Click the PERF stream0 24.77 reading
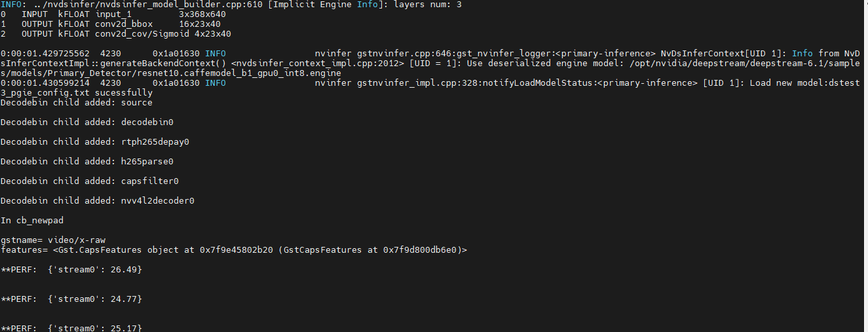868x332 pixels. pyautogui.click(x=71, y=299)
